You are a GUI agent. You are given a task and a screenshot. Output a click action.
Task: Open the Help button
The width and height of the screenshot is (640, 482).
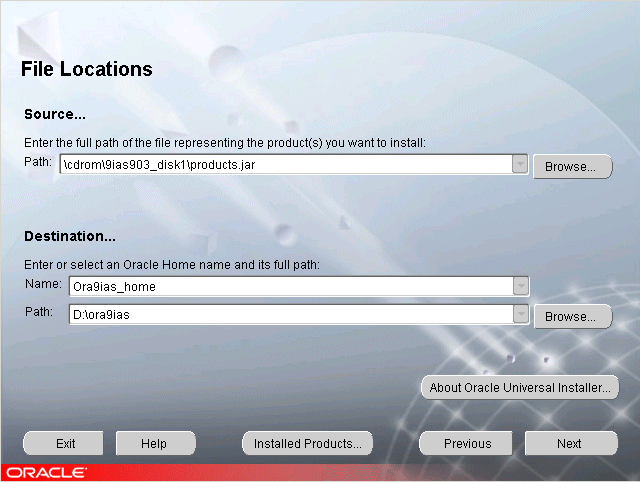pos(156,443)
